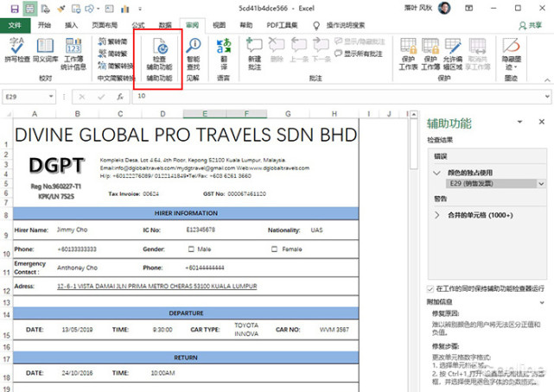Screen dimensions: 554x392
Task: Switch to the 插入 (Insert) tab
Action: tap(72, 25)
